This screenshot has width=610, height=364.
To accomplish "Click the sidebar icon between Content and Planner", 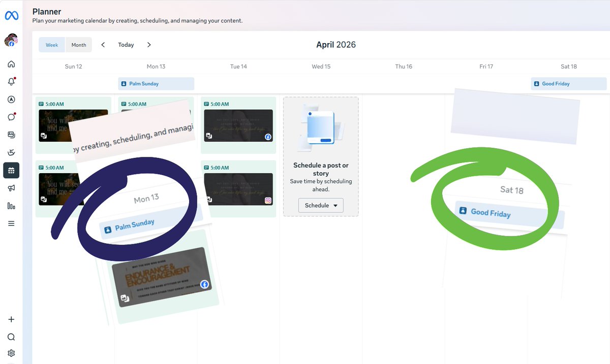I will [11, 152].
